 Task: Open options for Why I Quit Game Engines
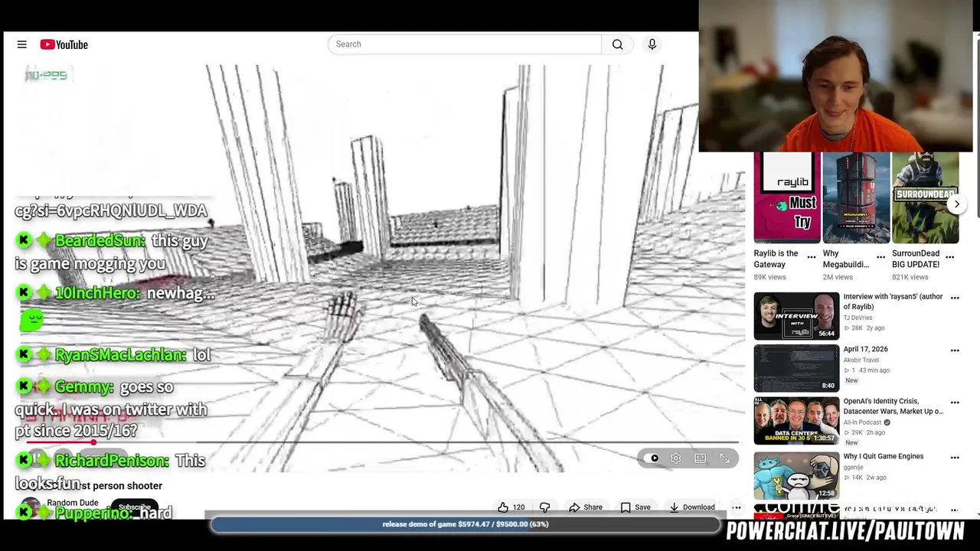pos(955,458)
